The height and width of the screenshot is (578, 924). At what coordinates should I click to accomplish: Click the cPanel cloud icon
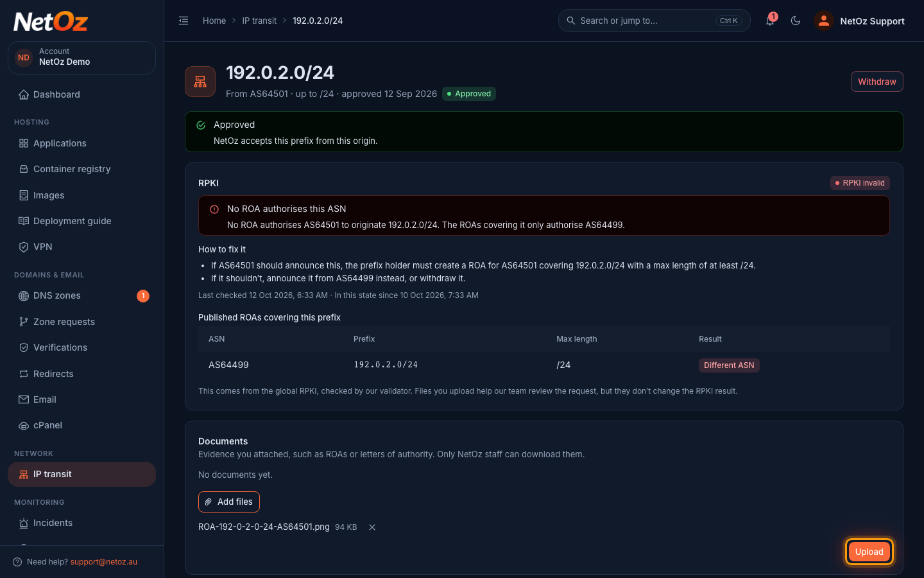(24, 425)
